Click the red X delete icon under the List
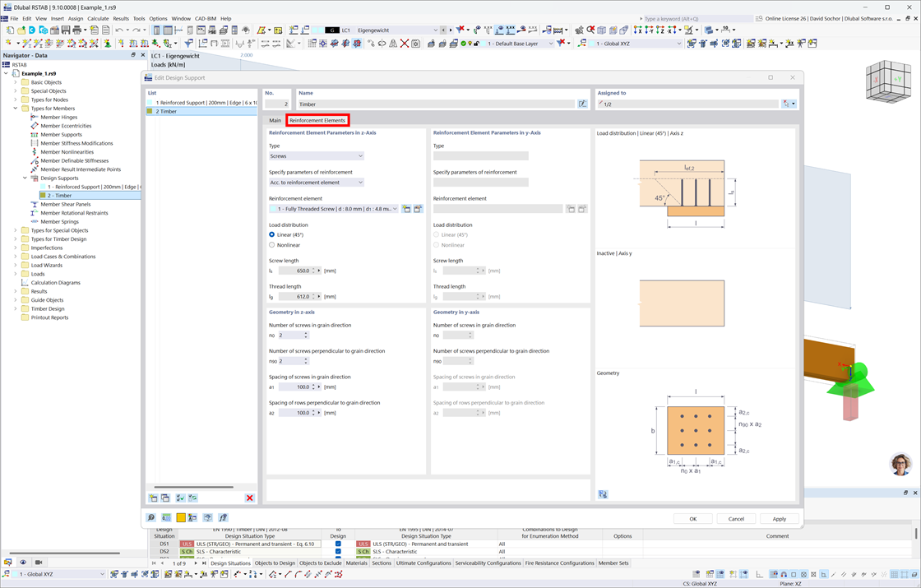This screenshot has width=921, height=588. tap(250, 498)
